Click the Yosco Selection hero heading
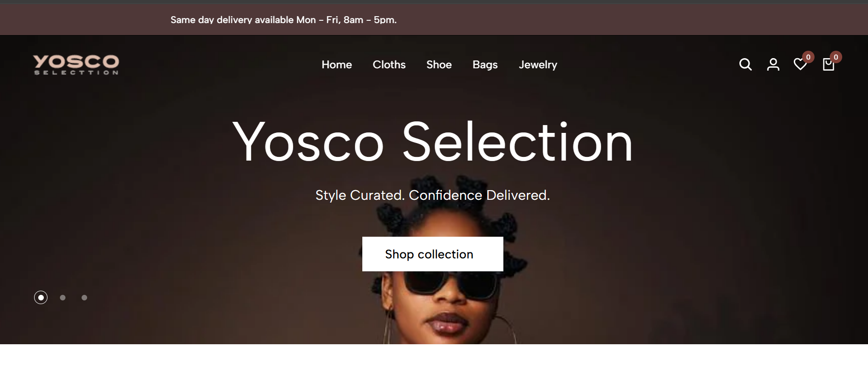 tap(432, 142)
